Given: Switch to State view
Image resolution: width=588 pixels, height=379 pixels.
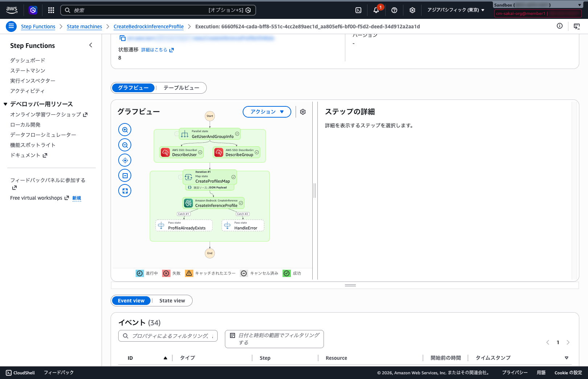Looking at the screenshot, I should (x=172, y=301).
